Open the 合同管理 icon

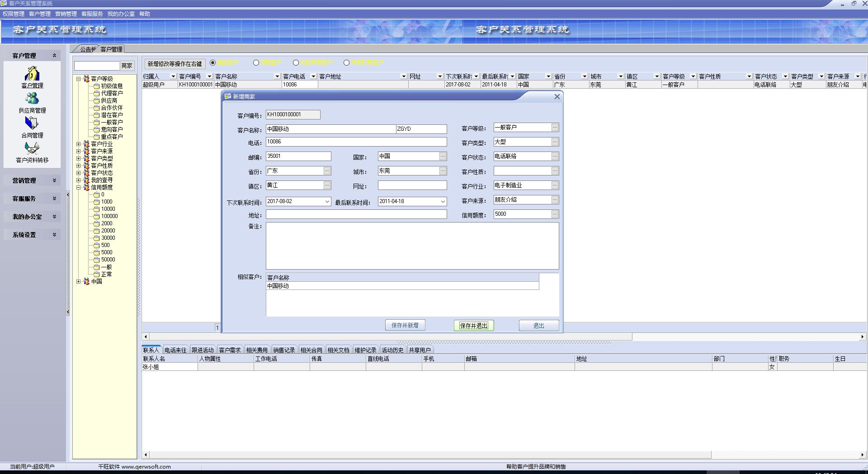click(x=32, y=123)
